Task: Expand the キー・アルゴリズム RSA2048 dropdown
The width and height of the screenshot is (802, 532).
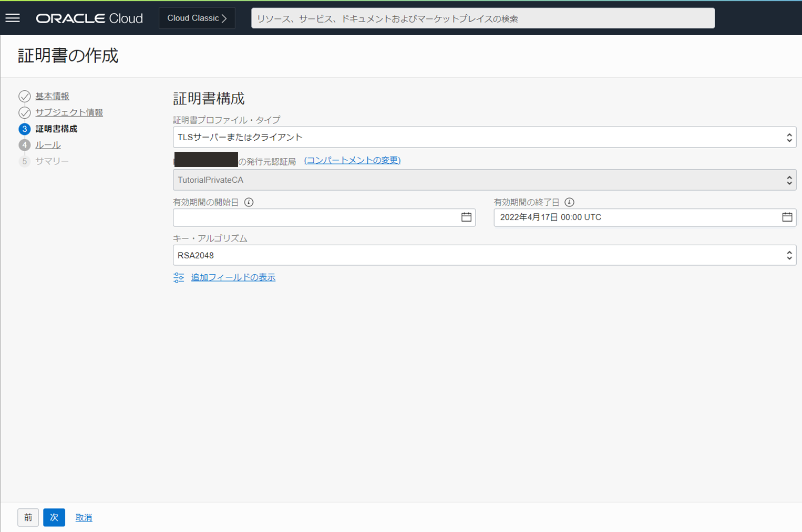Action: (x=484, y=256)
